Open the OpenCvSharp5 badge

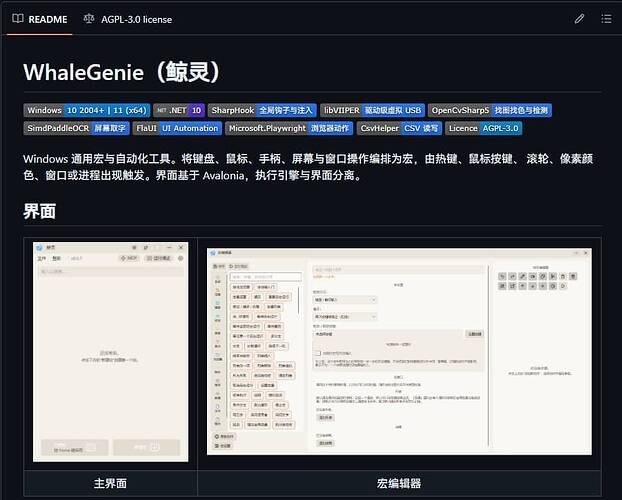490,110
